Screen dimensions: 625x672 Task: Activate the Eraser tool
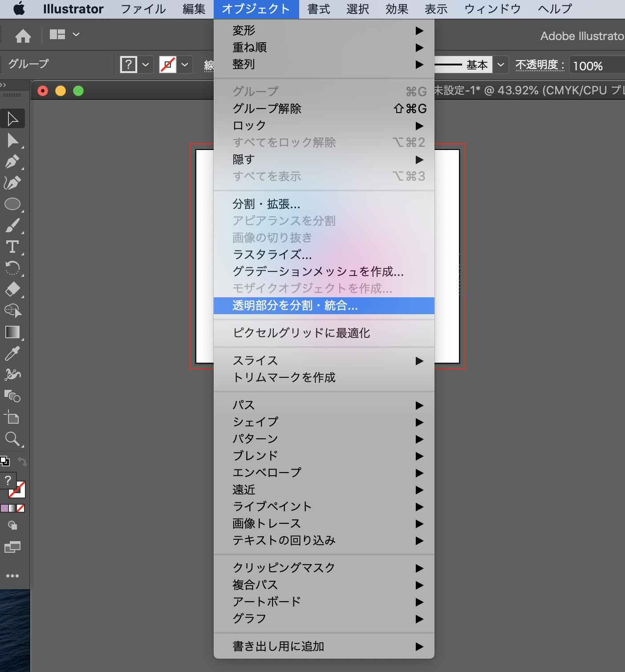point(12,289)
